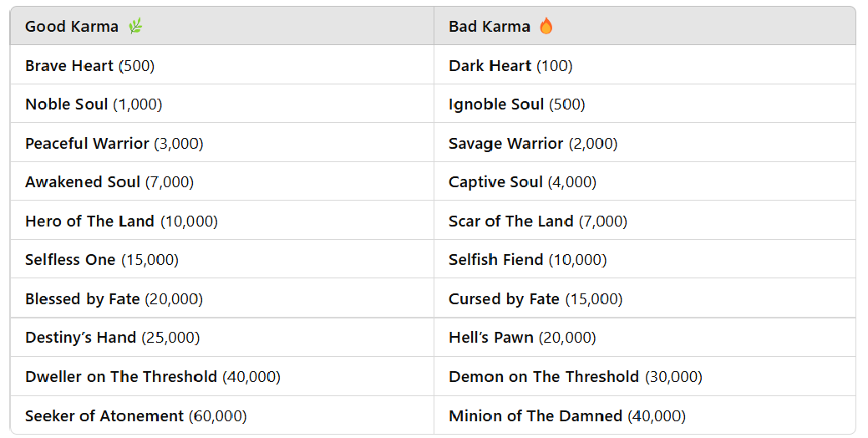Click the flame icon beside Bad Karma

click(x=546, y=26)
